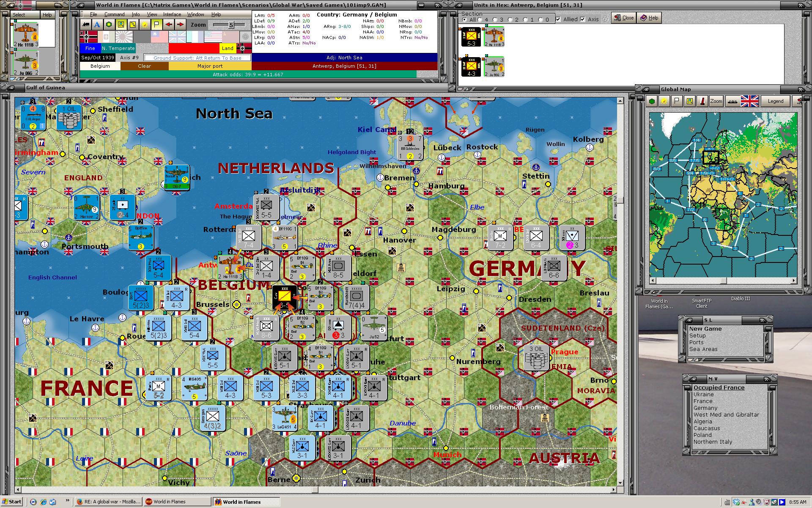Open the View menu
Screen dimensions: 812x508
click(152, 14)
